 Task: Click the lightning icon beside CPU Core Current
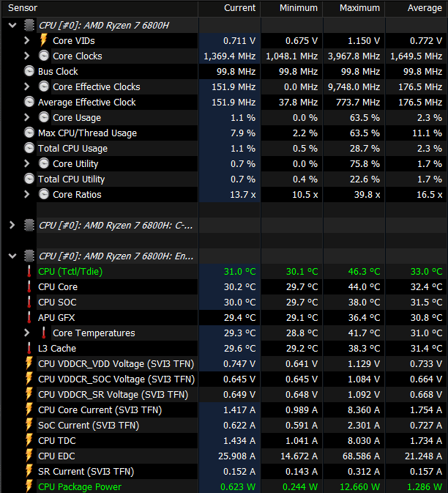[x=29, y=409]
